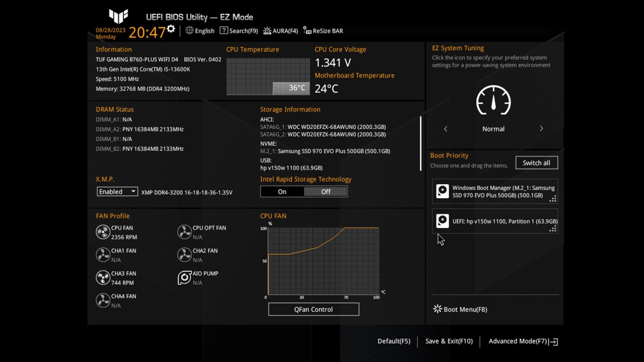Click the Search question-mark icon
Image resolution: width=644 pixels, height=362 pixels.
224,30
